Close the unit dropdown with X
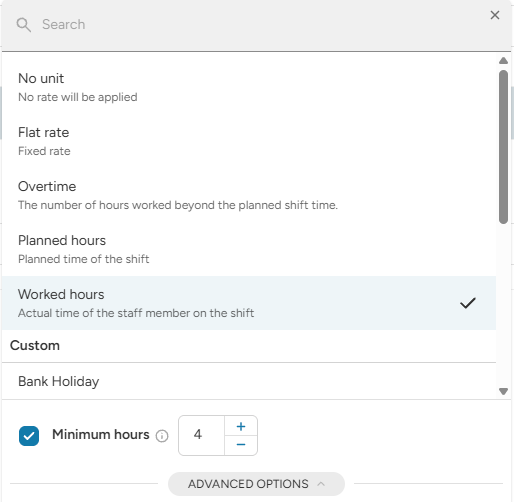The width and height of the screenshot is (514, 502). pyautogui.click(x=495, y=15)
